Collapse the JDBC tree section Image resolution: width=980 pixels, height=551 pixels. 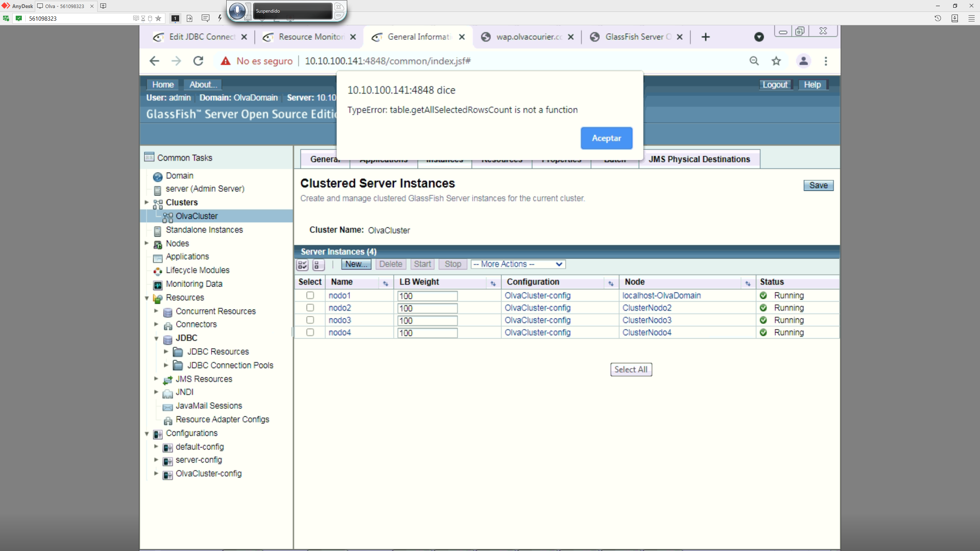click(156, 338)
